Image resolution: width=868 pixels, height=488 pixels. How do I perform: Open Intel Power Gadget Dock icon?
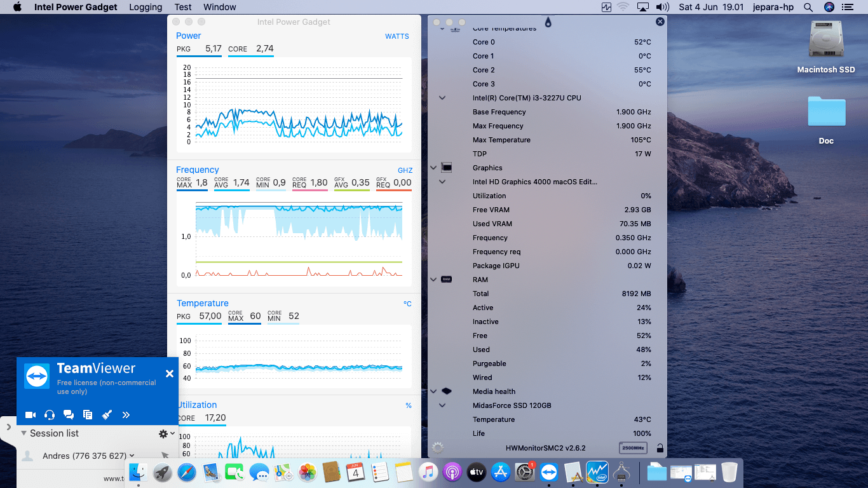pyautogui.click(x=597, y=472)
